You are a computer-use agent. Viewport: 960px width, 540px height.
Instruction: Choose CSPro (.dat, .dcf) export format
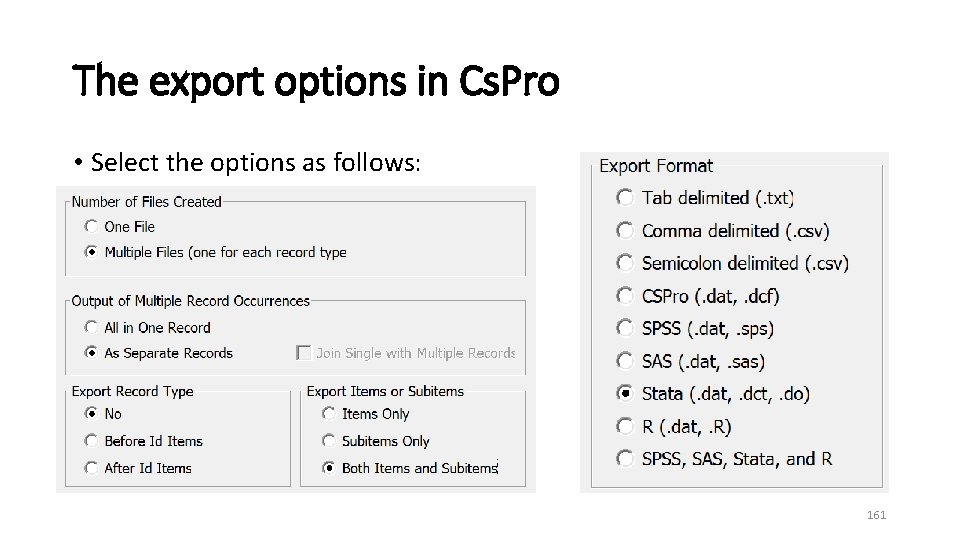[x=625, y=296]
